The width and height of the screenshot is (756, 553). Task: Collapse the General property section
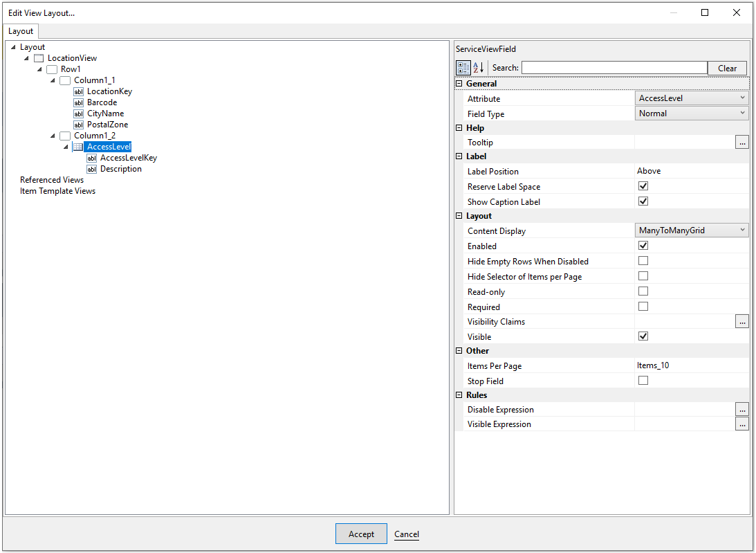click(x=459, y=84)
